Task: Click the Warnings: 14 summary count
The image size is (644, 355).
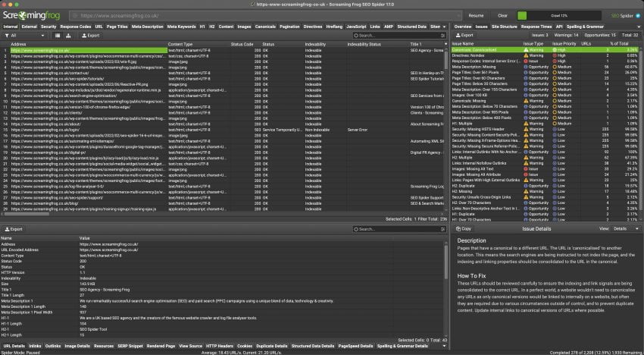Action: click(x=565, y=36)
